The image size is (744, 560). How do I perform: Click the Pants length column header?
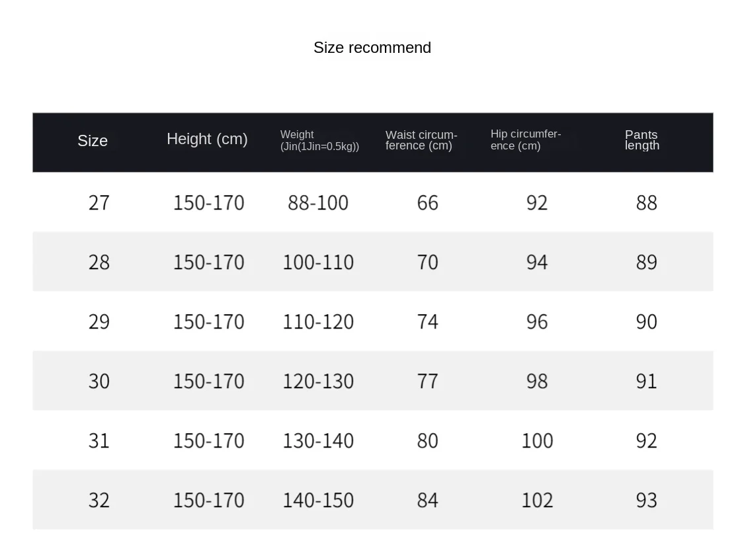click(x=642, y=140)
